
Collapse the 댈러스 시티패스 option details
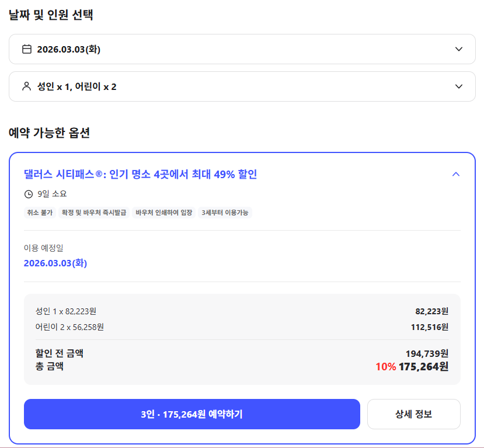tap(456, 173)
